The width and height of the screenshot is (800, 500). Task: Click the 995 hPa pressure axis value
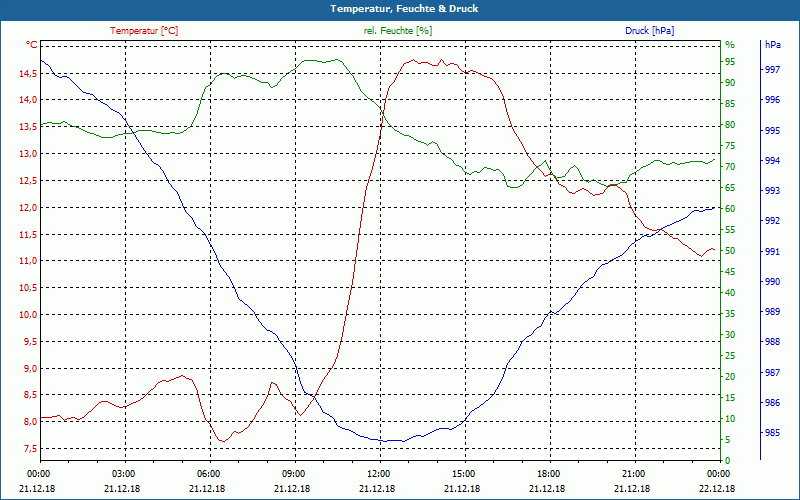point(772,131)
